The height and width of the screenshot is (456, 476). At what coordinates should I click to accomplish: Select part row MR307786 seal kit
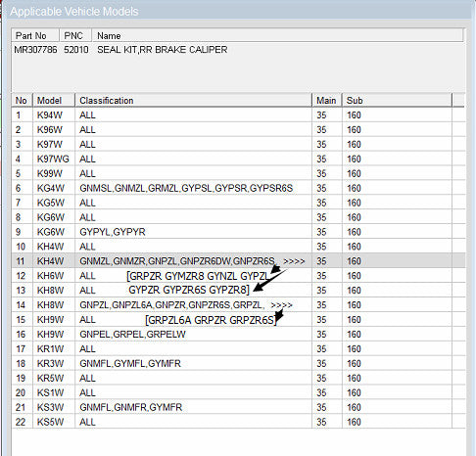click(238, 50)
